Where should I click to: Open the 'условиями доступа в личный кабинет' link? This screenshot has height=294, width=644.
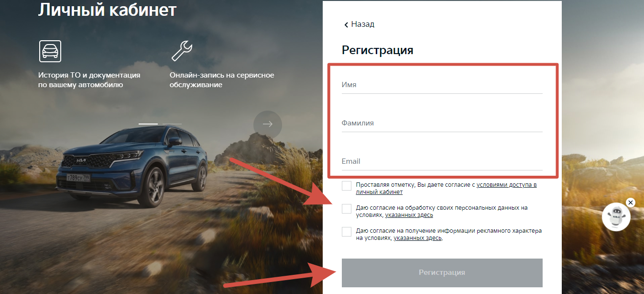[446, 188]
